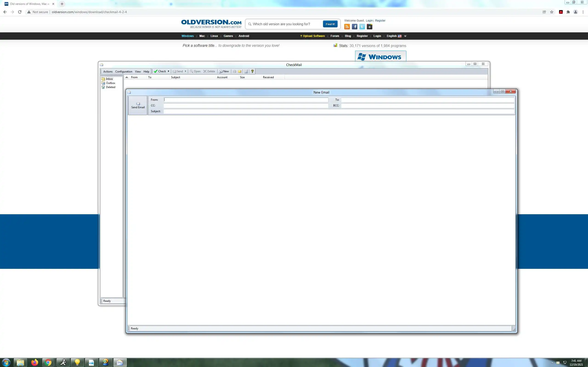Click the question mark help icon
Image resolution: width=588 pixels, height=367 pixels.
252,71
